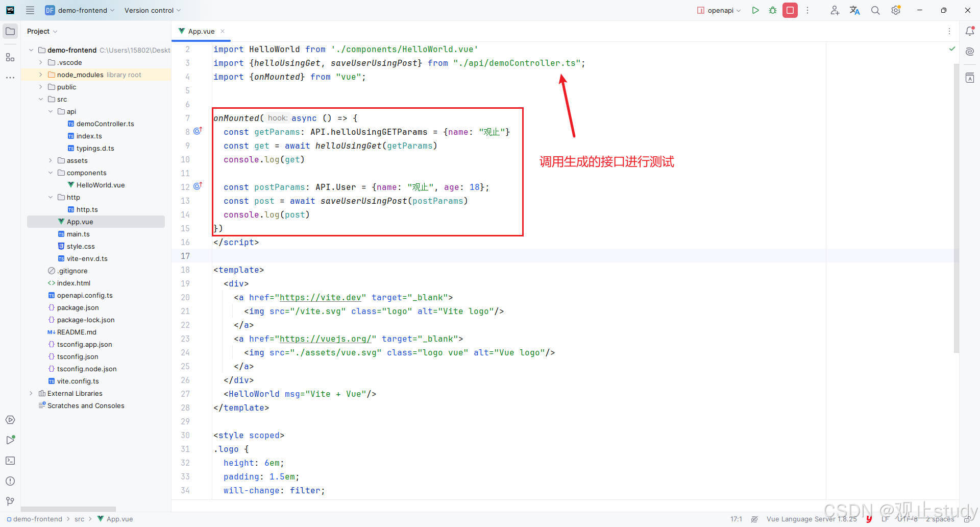Collapse the src folder
Image resolution: width=980 pixels, height=527 pixels.
point(40,99)
